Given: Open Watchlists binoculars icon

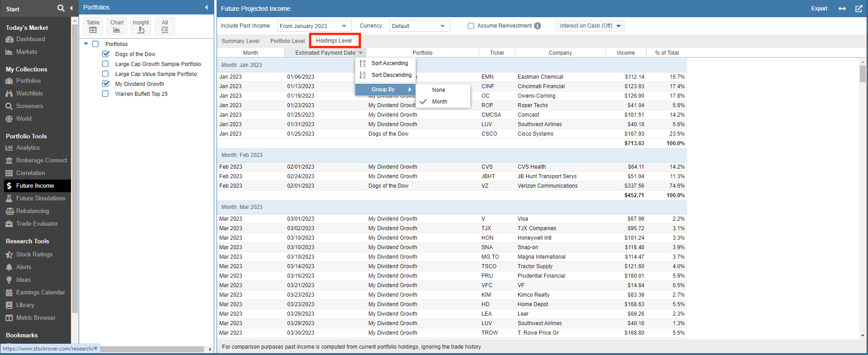Looking at the screenshot, I should point(9,94).
